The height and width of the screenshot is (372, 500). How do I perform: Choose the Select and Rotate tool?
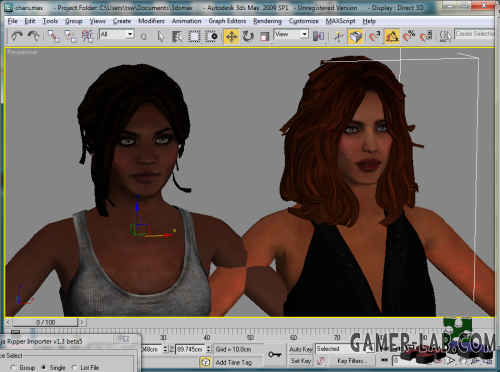click(248, 36)
